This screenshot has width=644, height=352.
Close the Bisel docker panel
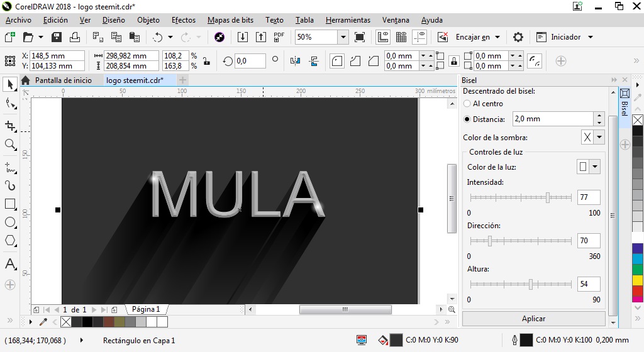click(x=625, y=80)
